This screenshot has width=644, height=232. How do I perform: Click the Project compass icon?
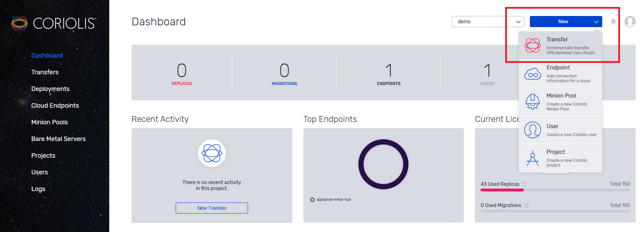(533, 158)
